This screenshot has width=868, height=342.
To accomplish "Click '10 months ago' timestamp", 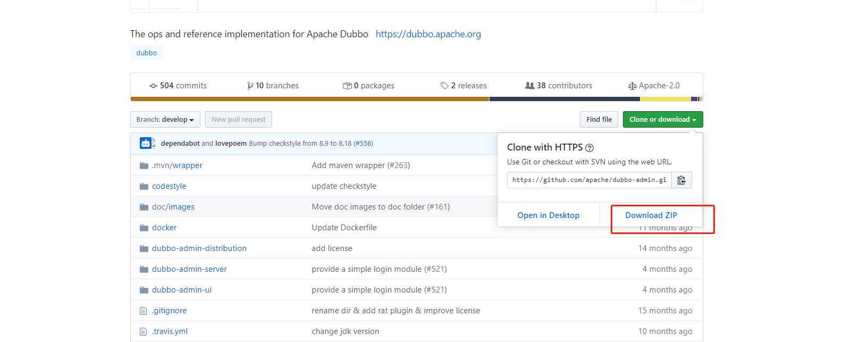I will coord(665,331).
